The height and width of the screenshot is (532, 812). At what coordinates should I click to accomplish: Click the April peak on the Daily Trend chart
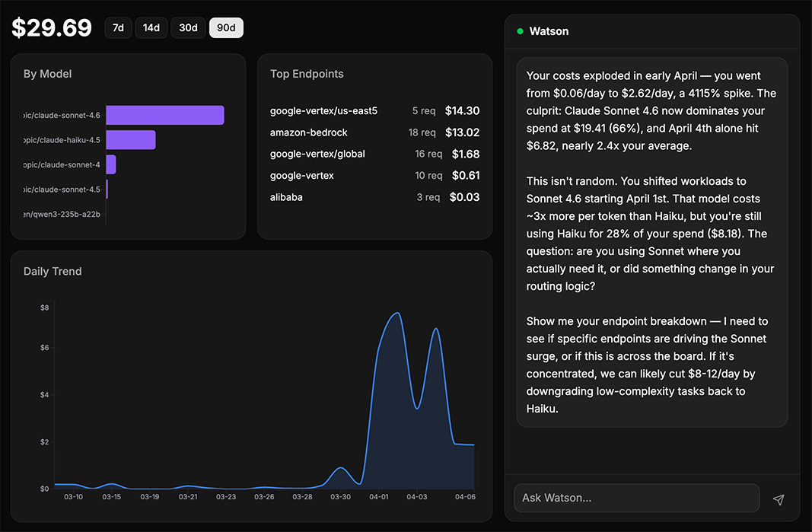coord(396,314)
